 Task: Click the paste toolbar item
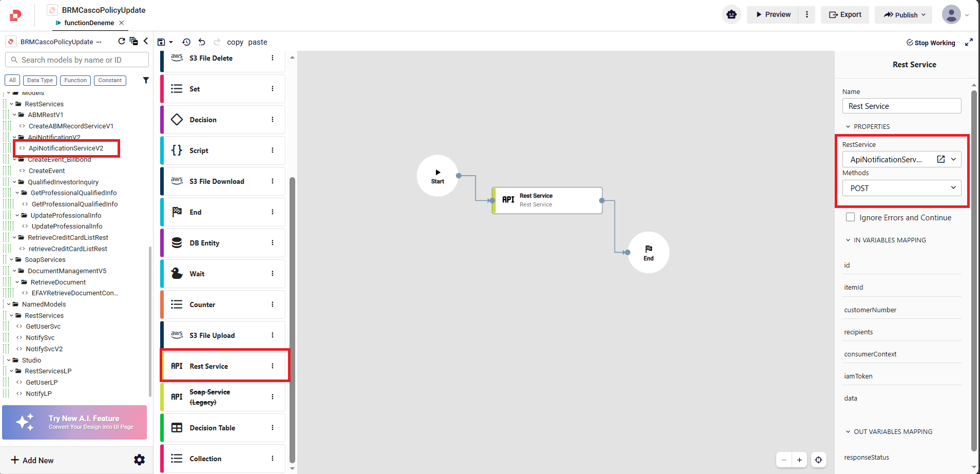[258, 42]
